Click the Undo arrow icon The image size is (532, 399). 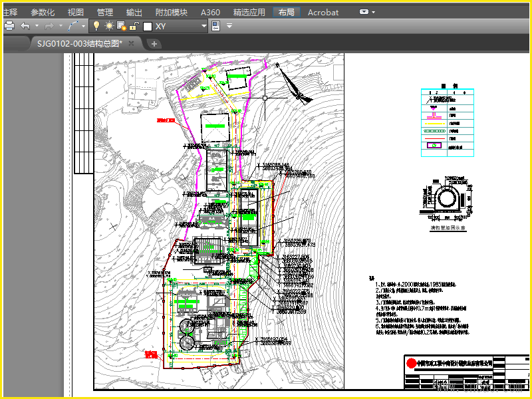[x=25, y=26]
